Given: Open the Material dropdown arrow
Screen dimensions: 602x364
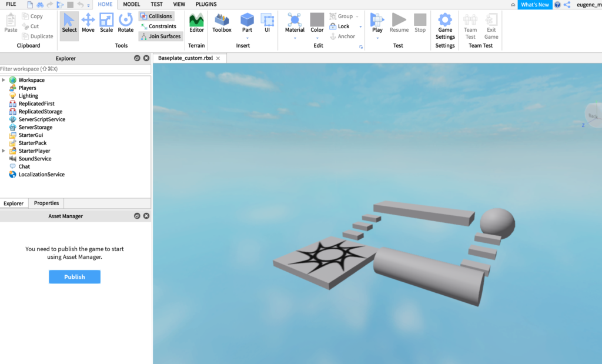Looking at the screenshot, I should 295,38.
